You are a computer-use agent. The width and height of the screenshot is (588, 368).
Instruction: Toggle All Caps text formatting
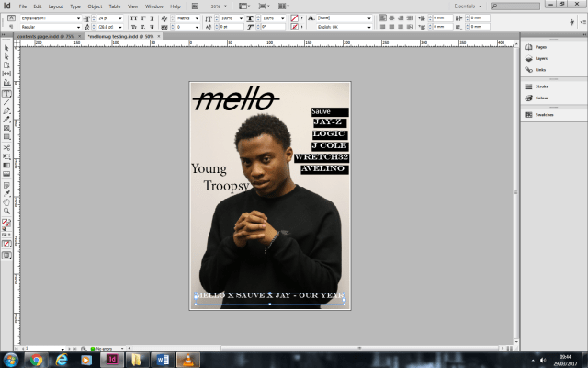click(x=133, y=17)
